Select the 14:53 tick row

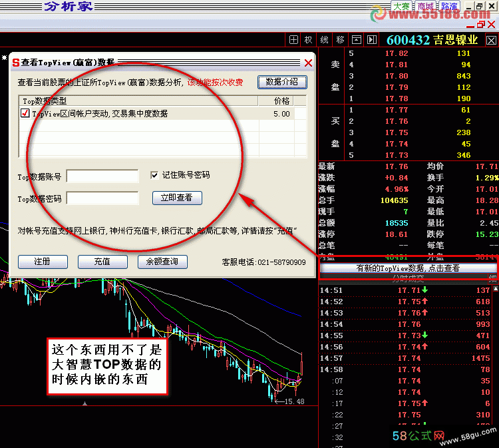pos(405,313)
